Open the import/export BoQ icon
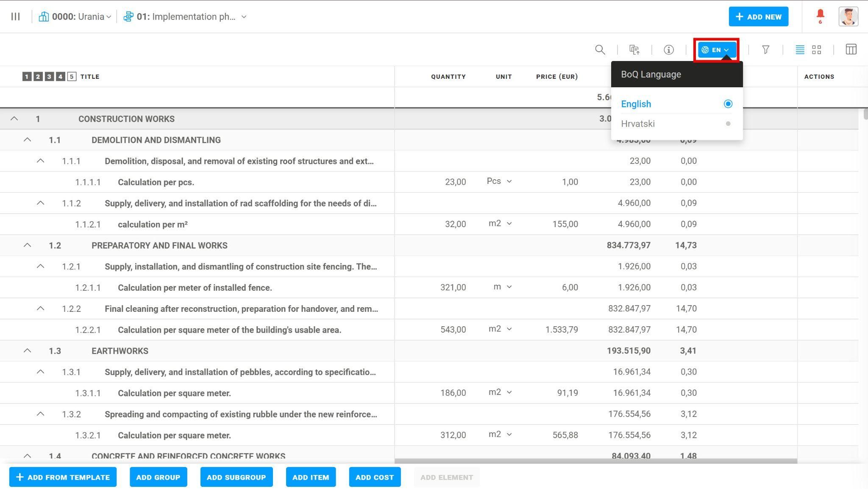The width and height of the screenshot is (868, 489). coord(634,50)
